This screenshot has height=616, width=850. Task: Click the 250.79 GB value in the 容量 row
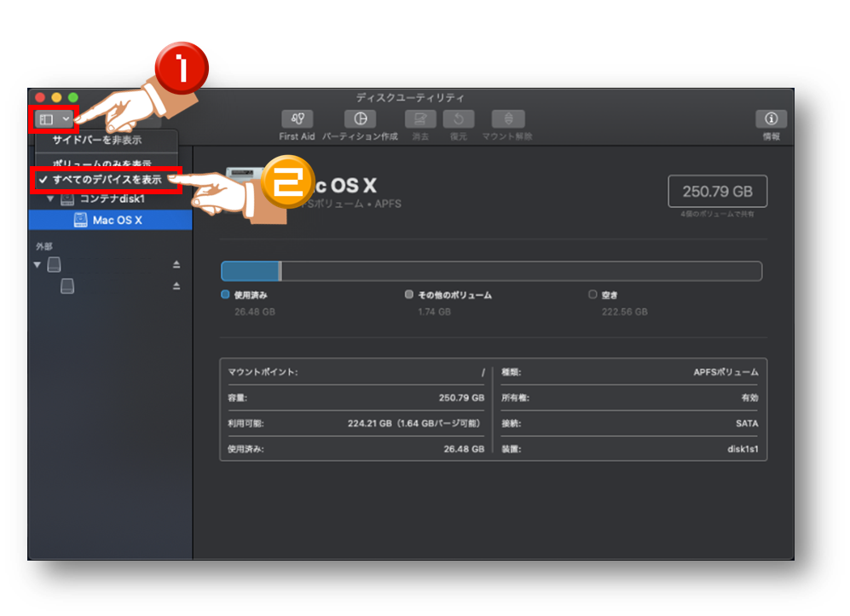461,398
